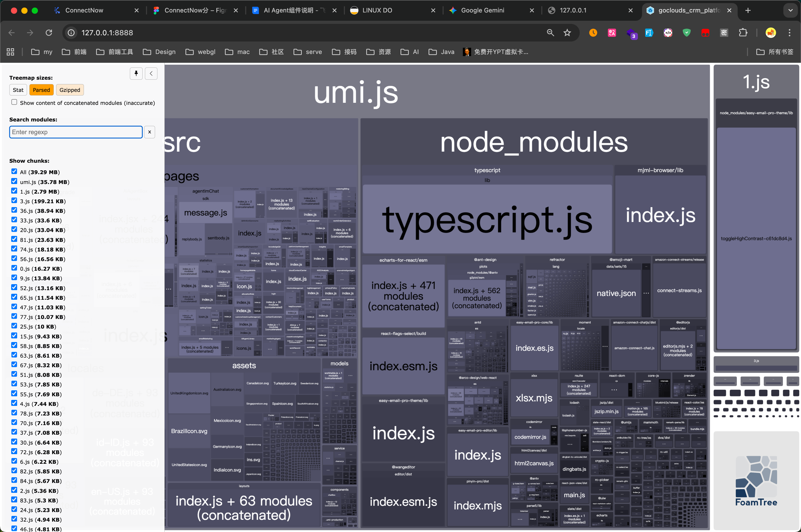Open the tab search dropdown
This screenshot has height=532, width=801.
click(790, 11)
